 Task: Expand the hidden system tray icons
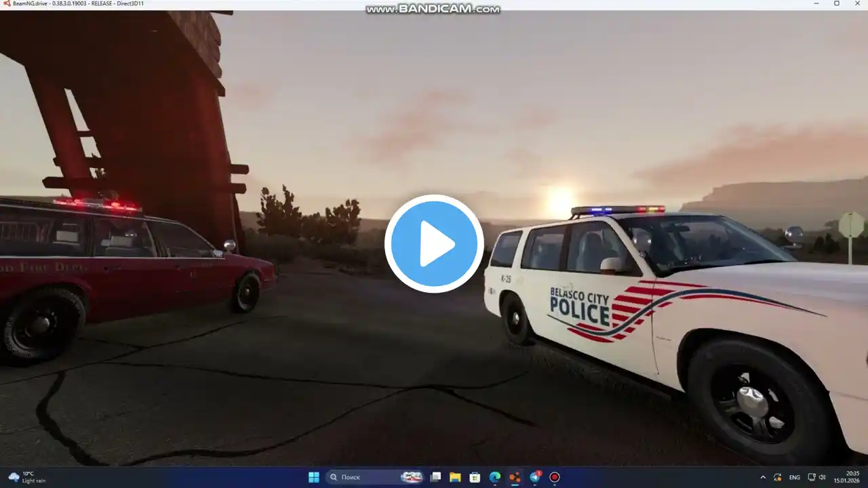coord(763,477)
